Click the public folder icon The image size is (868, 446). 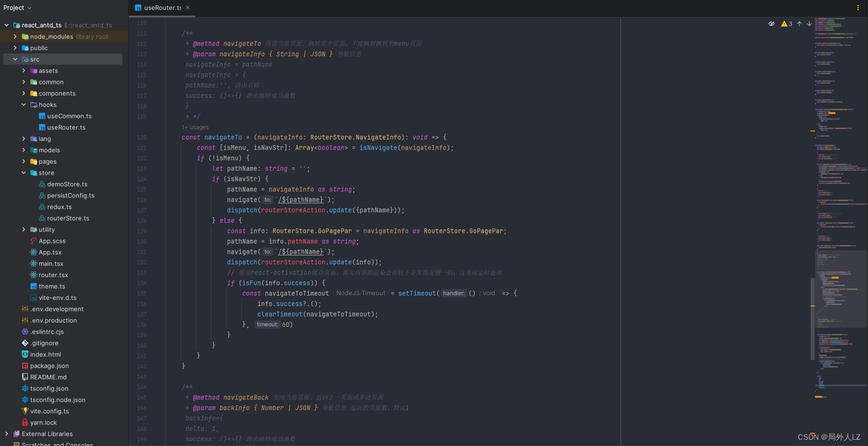25,48
